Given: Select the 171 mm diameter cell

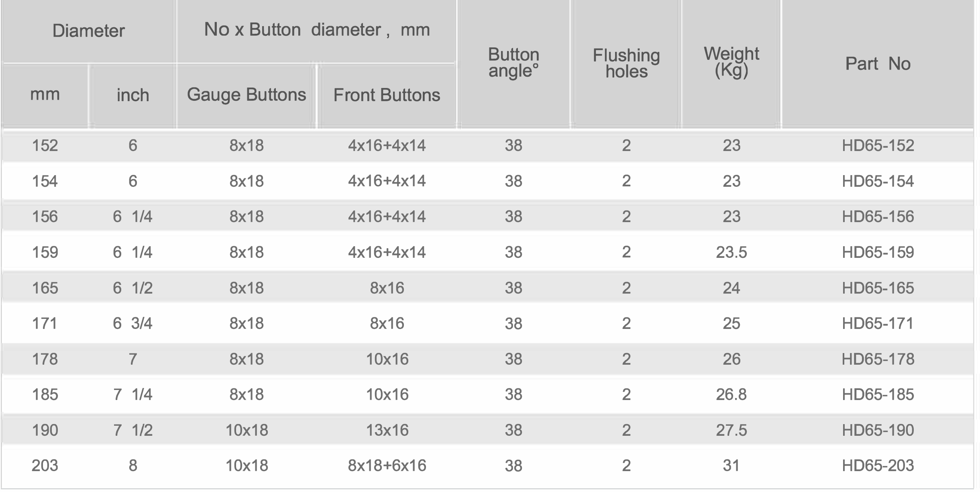Looking at the screenshot, I should [x=45, y=323].
